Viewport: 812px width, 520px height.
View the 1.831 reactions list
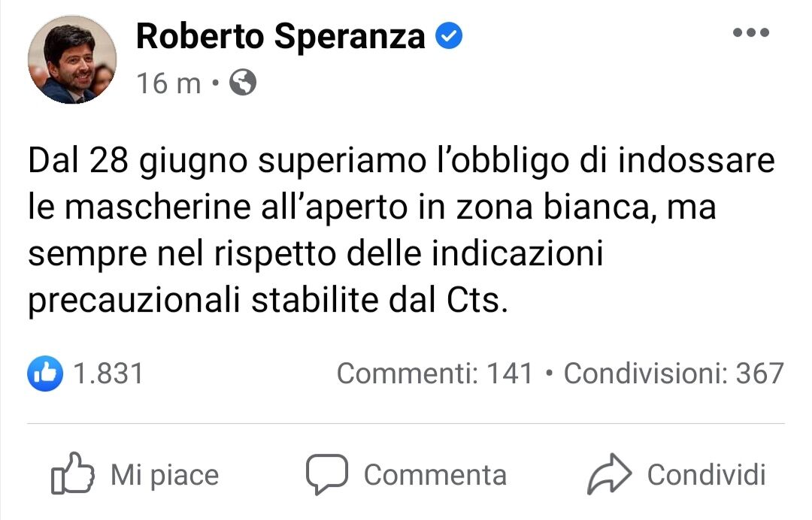point(108,373)
